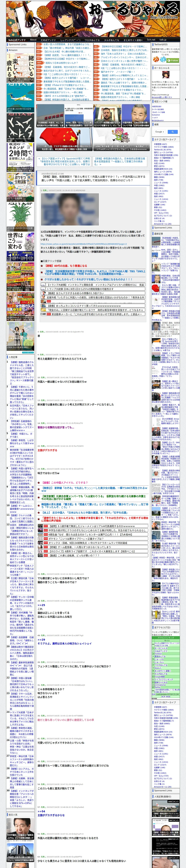186x868 pixels.
Task: Open access ranking entry 2chmatome
Action: [160, 685]
